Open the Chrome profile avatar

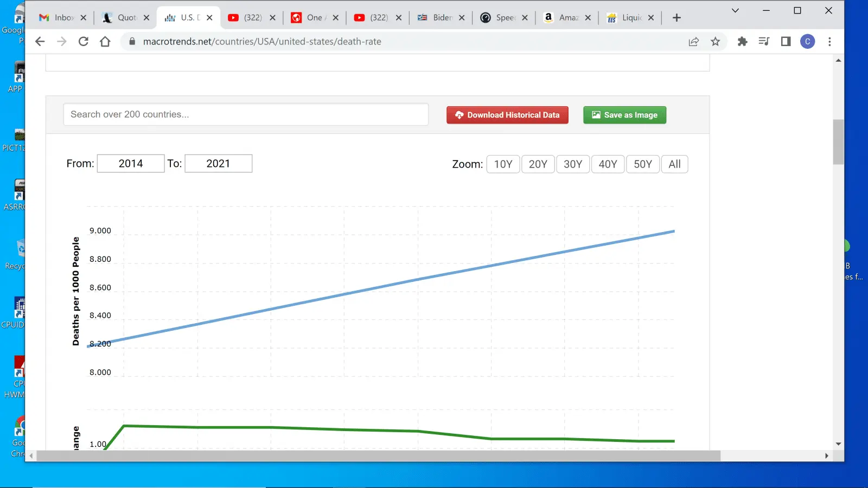point(808,42)
